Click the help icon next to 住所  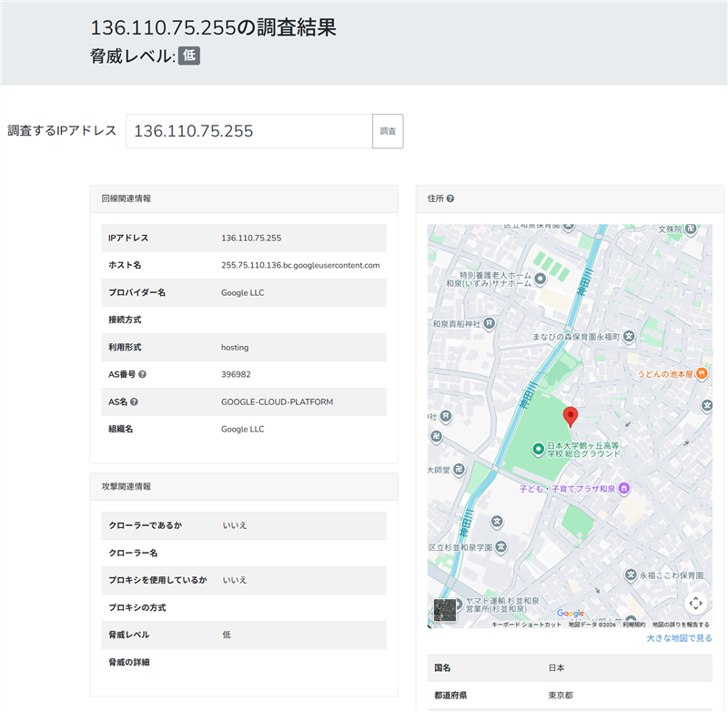pyautogui.click(x=450, y=198)
